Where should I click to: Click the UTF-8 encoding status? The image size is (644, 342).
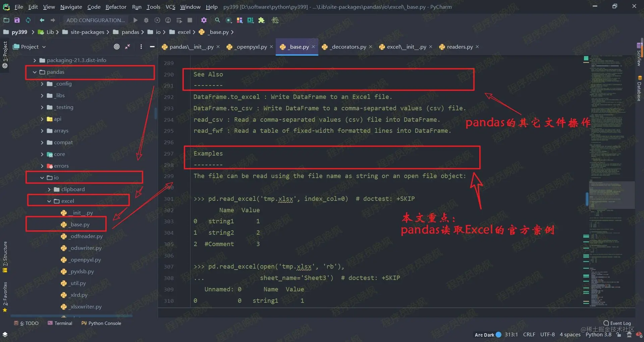547,334
